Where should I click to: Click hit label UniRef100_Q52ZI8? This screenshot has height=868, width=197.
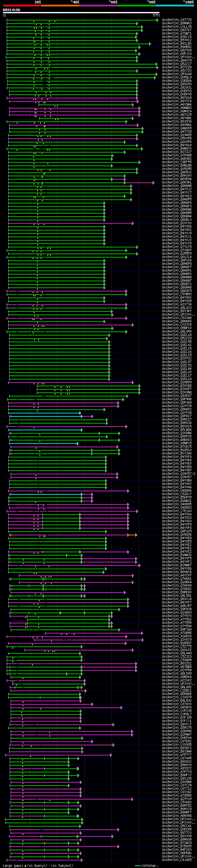[177, 338]
